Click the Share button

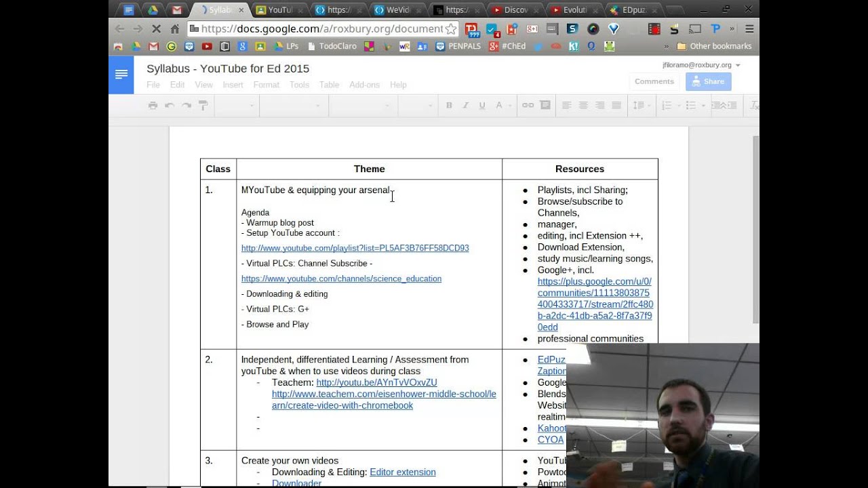point(709,81)
